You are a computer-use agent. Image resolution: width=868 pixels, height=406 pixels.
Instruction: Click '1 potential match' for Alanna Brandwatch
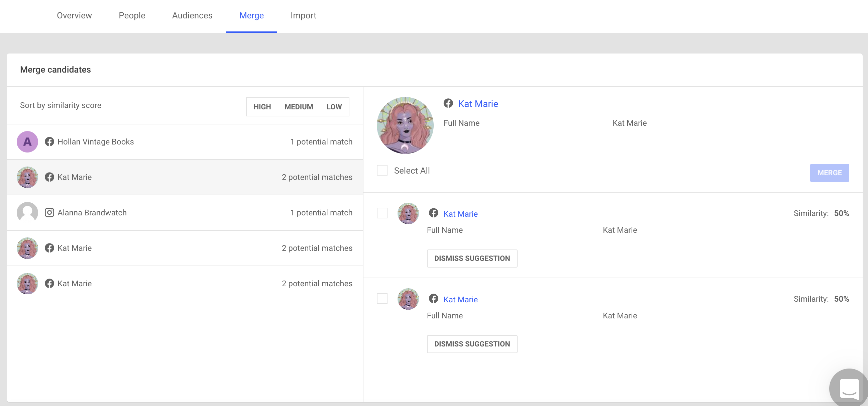click(x=321, y=213)
